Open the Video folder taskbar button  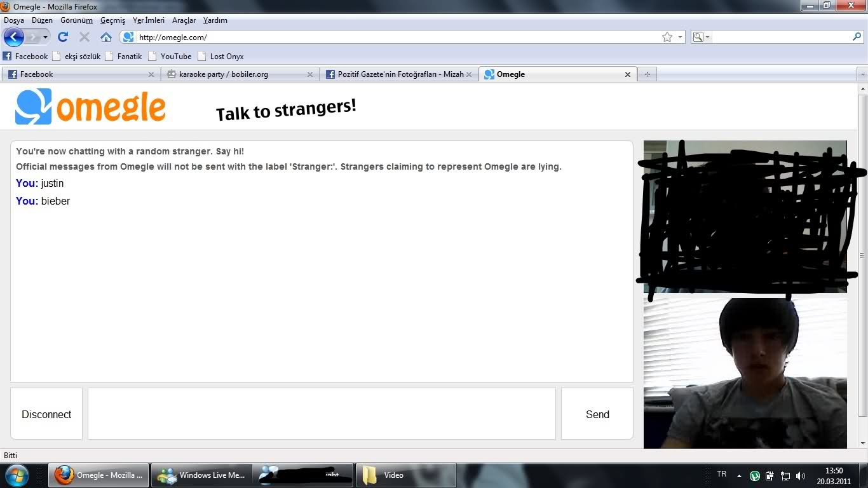405,475
